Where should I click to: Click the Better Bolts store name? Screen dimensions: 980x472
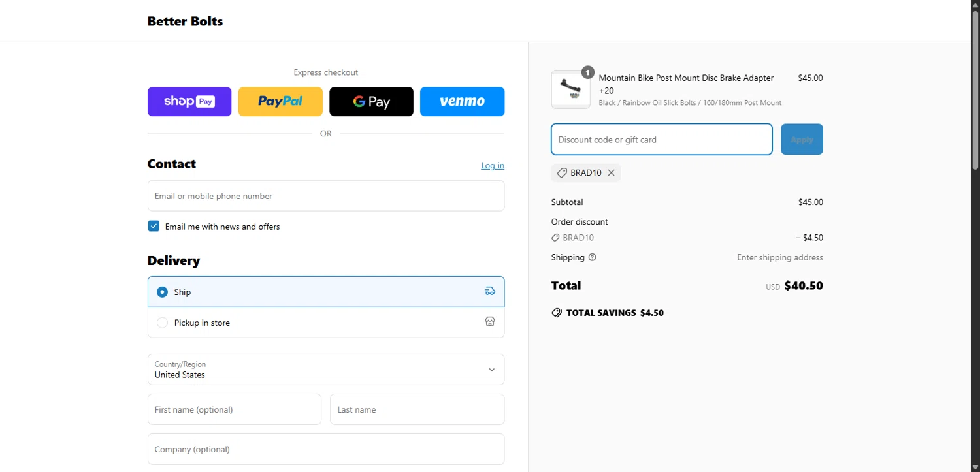point(185,21)
